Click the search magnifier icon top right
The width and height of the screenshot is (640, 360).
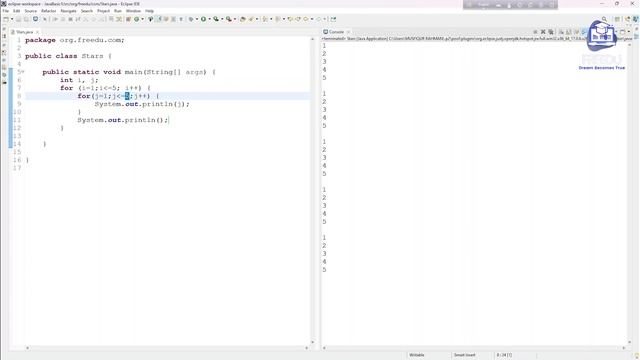point(604,19)
